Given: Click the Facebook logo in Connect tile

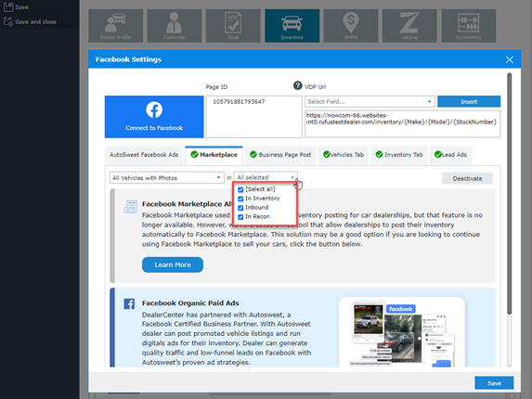Looking at the screenshot, I should [x=154, y=109].
